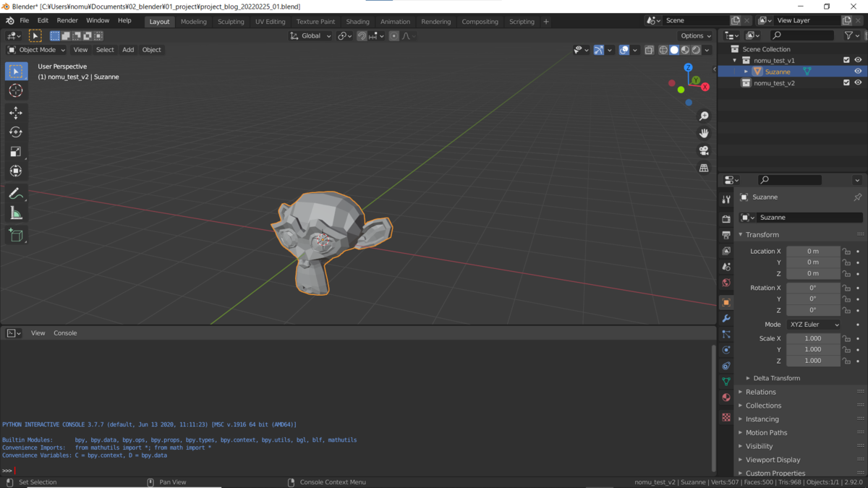The image size is (868, 488).
Task: Switch to the Modeling workspace tab
Action: point(193,22)
